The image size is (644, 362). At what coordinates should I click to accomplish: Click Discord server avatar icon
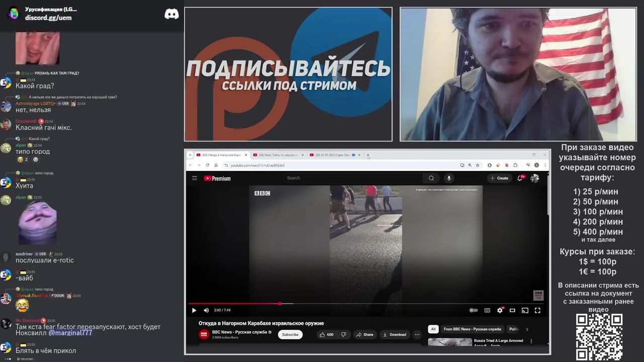click(14, 13)
